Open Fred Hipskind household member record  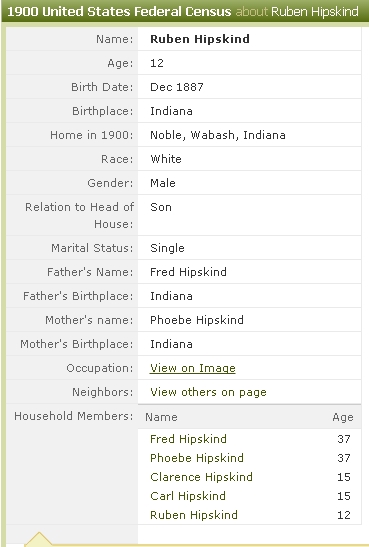point(188,439)
